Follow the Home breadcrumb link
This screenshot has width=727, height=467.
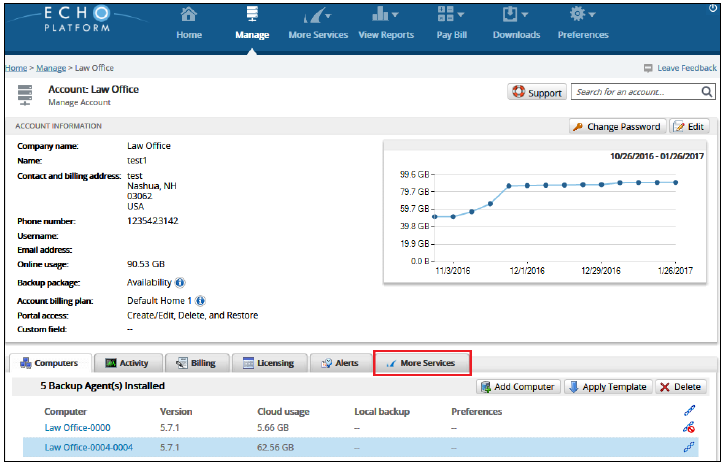click(x=16, y=68)
